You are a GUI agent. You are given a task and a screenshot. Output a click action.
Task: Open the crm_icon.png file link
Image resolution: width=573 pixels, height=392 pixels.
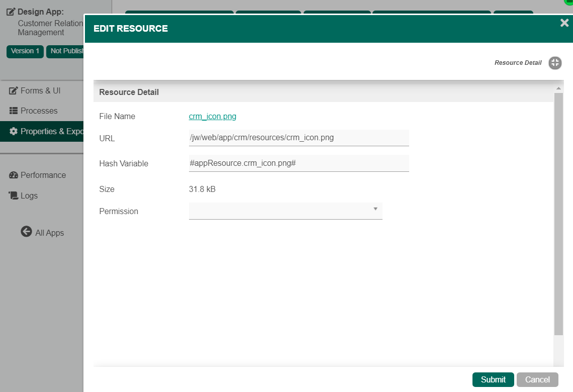(x=212, y=116)
